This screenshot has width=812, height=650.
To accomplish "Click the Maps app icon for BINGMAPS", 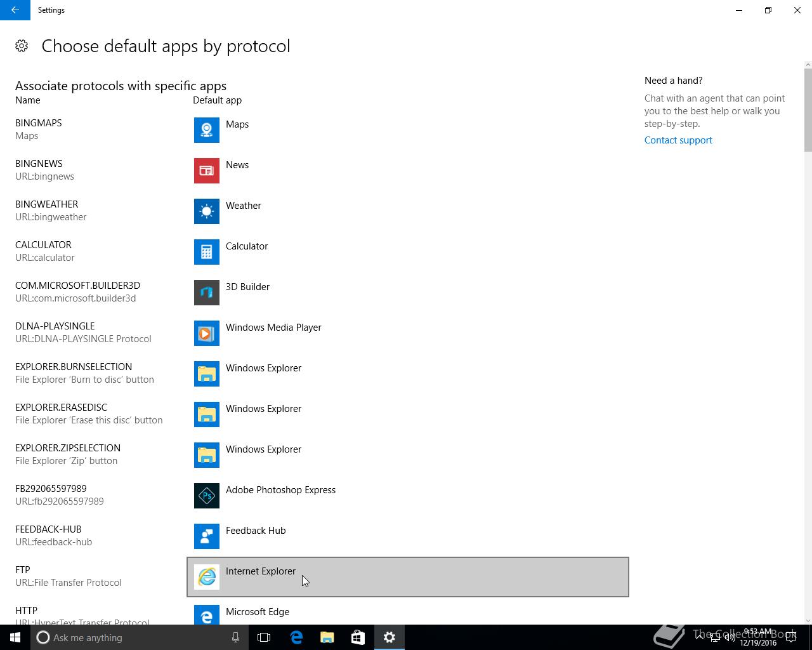I will pyautogui.click(x=207, y=130).
